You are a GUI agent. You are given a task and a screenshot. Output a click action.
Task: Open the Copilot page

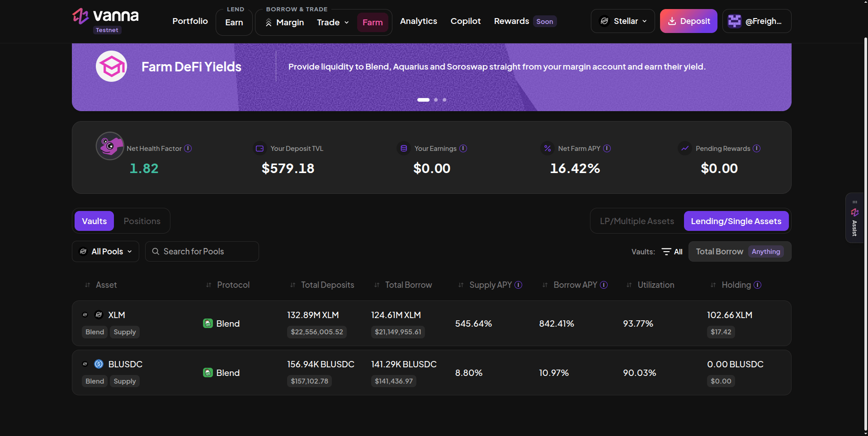pos(465,21)
